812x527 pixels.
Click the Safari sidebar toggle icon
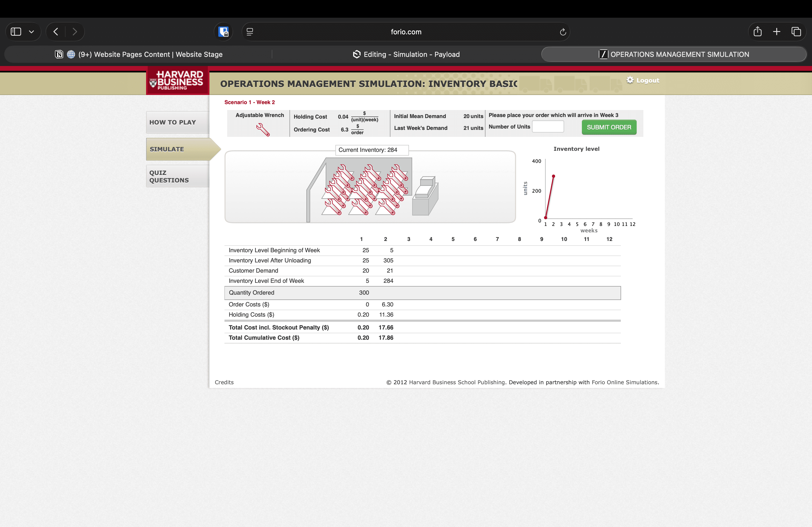(x=16, y=32)
